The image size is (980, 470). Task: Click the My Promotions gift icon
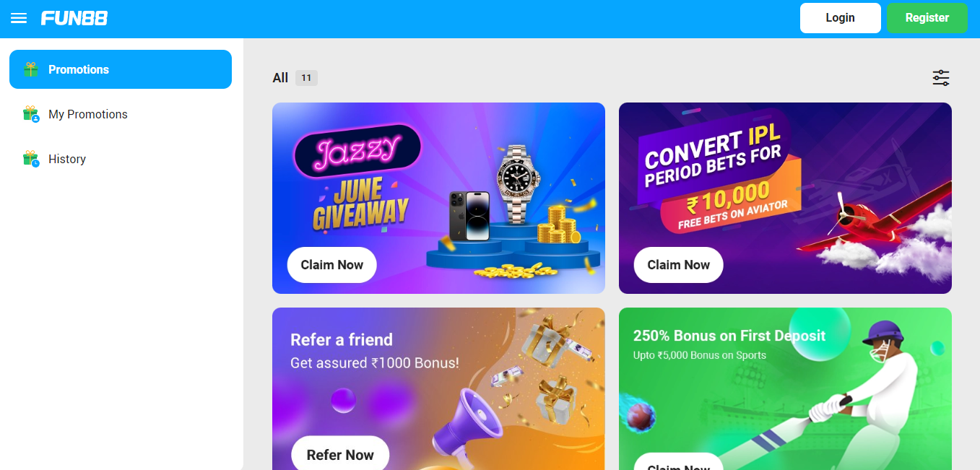pos(30,114)
